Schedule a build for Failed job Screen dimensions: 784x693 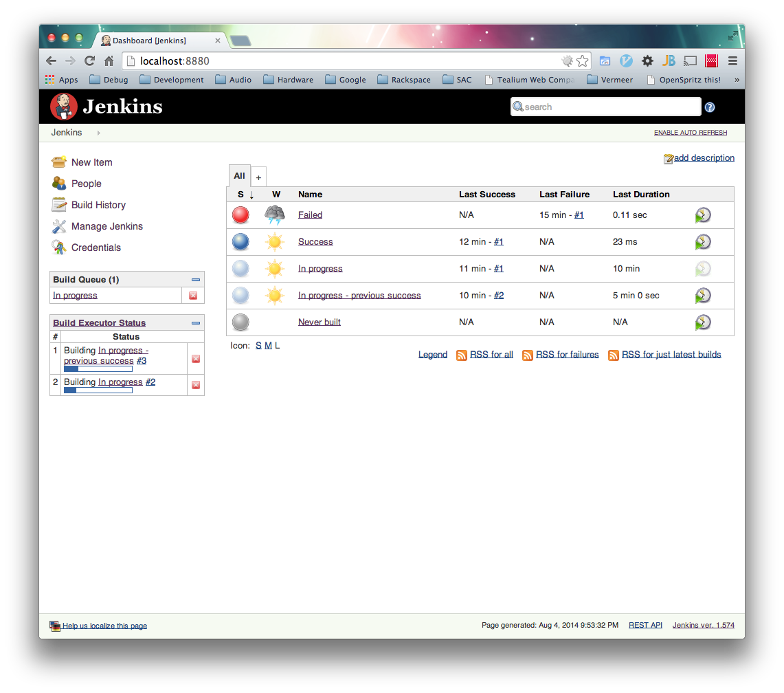(702, 215)
